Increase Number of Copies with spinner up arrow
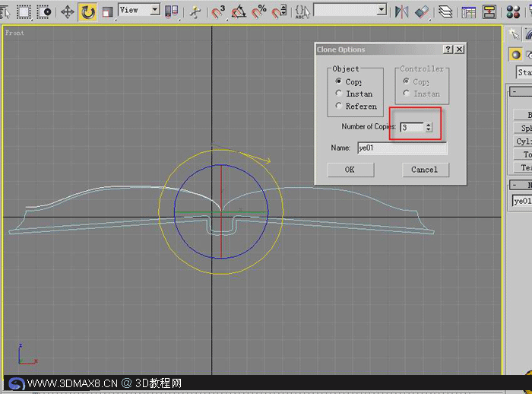532x394 pixels. [x=429, y=125]
